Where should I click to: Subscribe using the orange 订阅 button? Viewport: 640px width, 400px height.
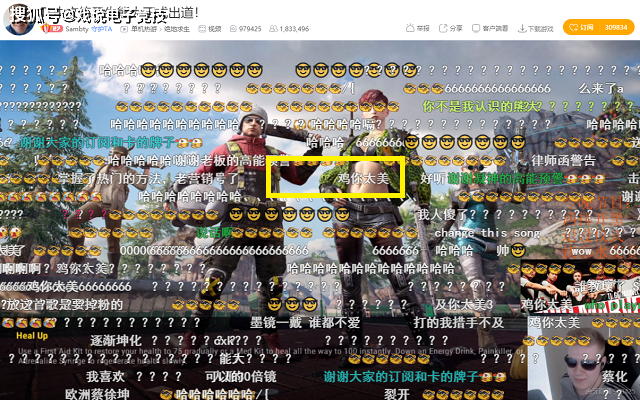tap(581, 27)
